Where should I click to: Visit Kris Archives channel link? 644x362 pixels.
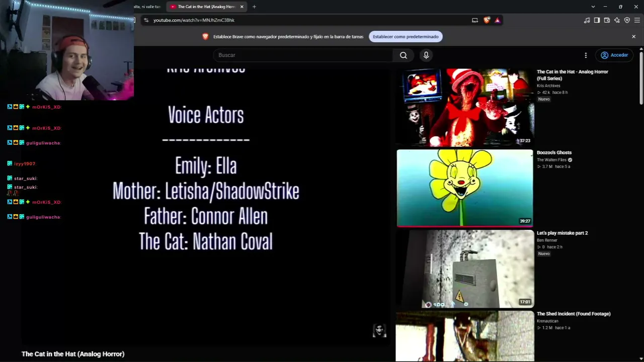[x=548, y=86]
